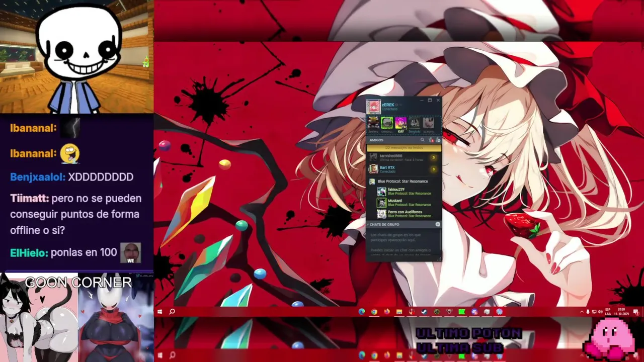This screenshot has width=644, height=362.
Task: Open the Bart RTX friend entry
Action: [404, 169]
